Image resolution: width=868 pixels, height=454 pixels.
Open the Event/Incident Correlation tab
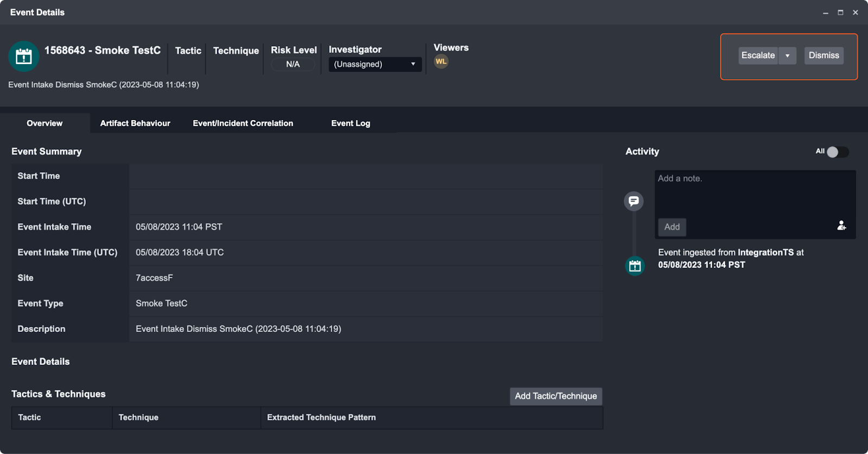242,123
